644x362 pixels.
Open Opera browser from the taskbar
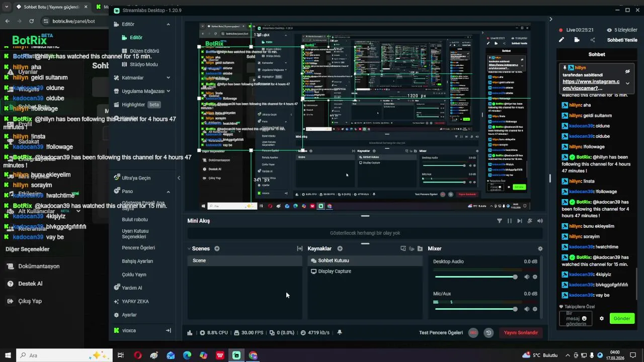pyautogui.click(x=138, y=355)
